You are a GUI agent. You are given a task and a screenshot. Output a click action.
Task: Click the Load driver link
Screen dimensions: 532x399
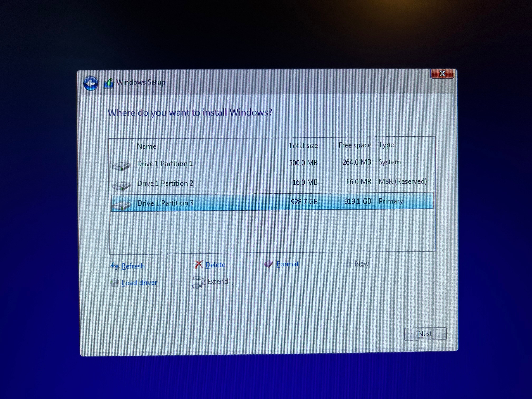(139, 283)
